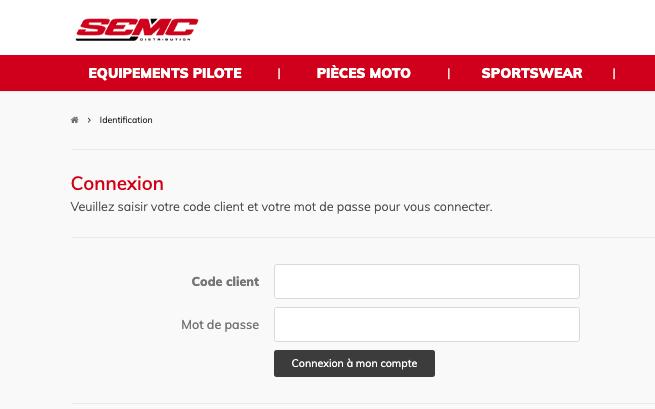Focus the Mot de passe password field
The height and width of the screenshot is (409, 655).
(x=426, y=325)
